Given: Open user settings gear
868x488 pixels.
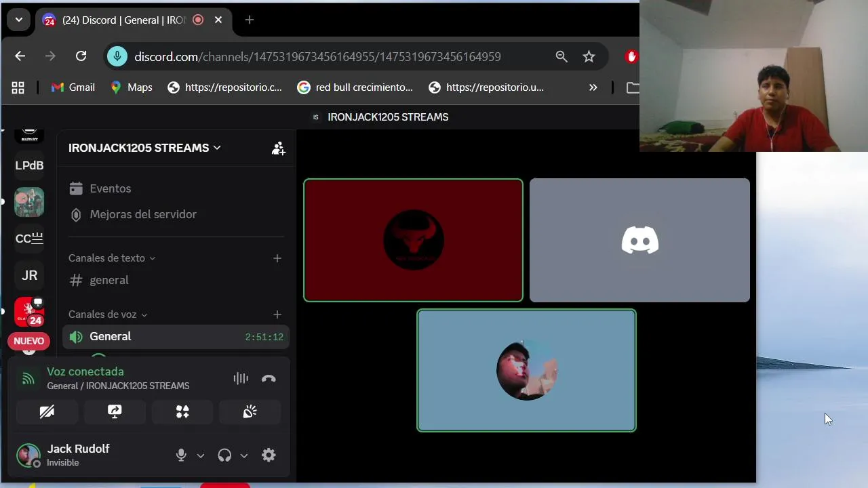Looking at the screenshot, I should pos(269,455).
